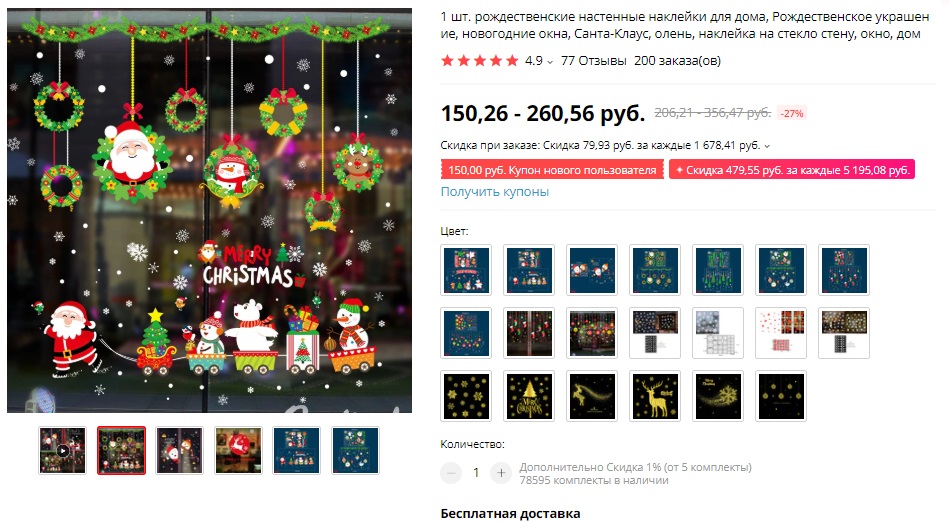950x522 pixels.
Task: Play the product video thumbnail
Action: pos(62,451)
